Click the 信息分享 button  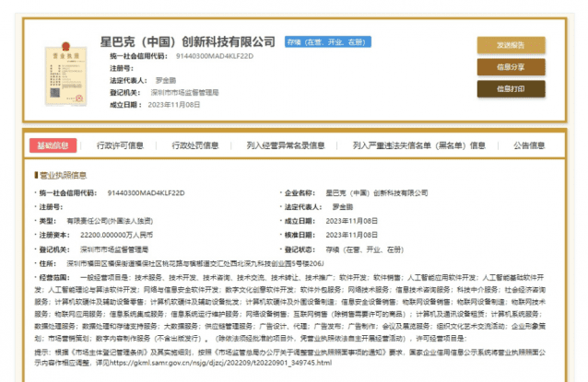pos(511,67)
